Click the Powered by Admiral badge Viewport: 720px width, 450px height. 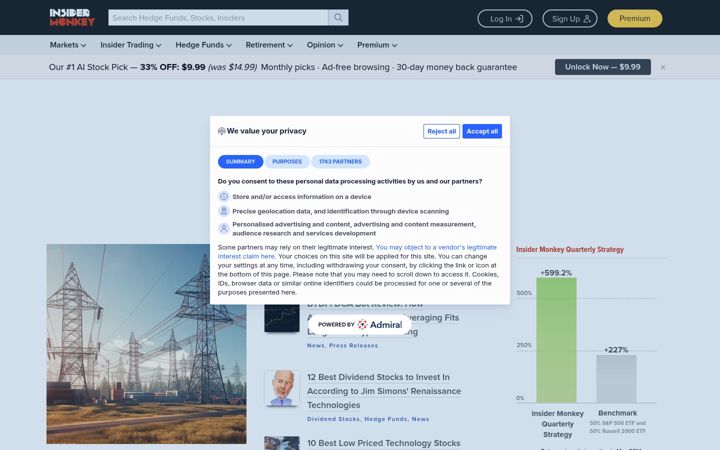coord(360,325)
